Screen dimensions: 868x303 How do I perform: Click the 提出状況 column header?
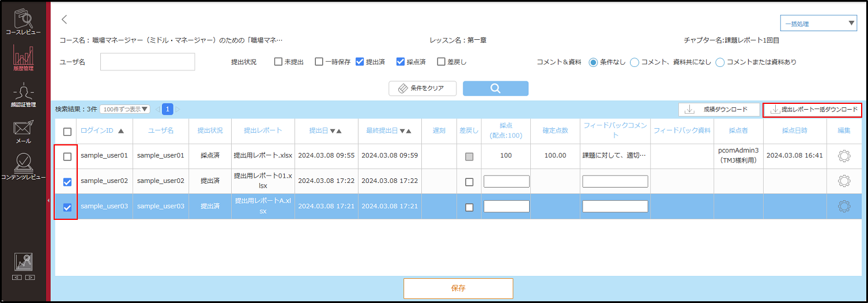click(x=210, y=131)
